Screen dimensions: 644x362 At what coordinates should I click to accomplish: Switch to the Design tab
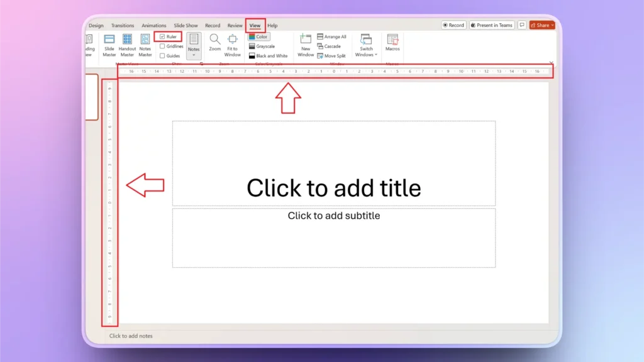point(96,25)
